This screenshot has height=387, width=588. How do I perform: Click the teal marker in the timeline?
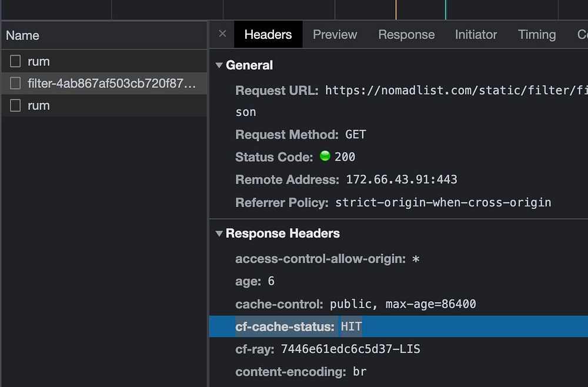tap(445, 9)
